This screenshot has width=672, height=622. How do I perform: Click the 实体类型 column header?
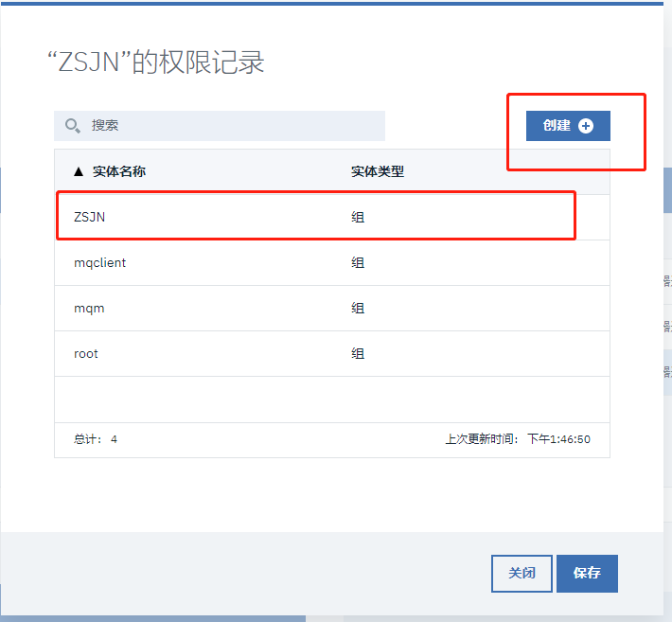[378, 172]
